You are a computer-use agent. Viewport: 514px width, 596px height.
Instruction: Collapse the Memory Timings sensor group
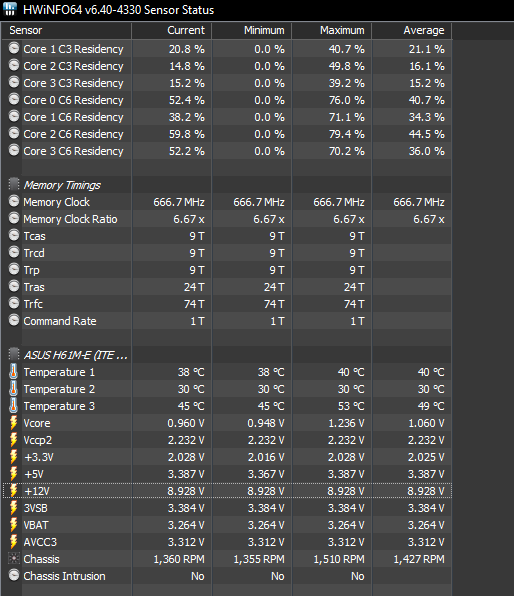(14, 184)
